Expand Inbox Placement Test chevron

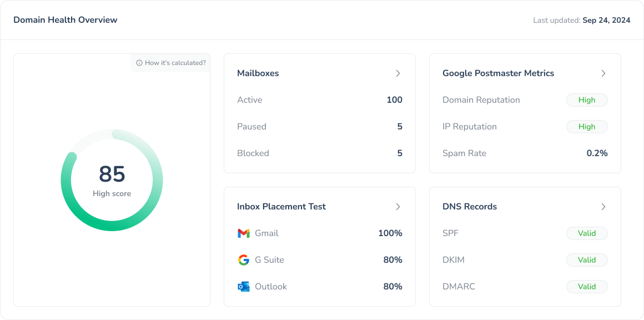398,207
